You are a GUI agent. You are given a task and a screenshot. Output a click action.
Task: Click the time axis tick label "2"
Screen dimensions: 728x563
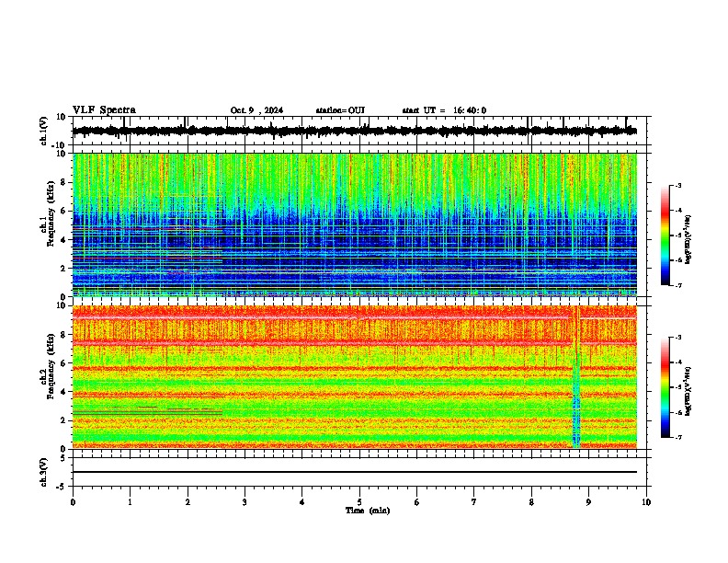pyautogui.click(x=188, y=502)
